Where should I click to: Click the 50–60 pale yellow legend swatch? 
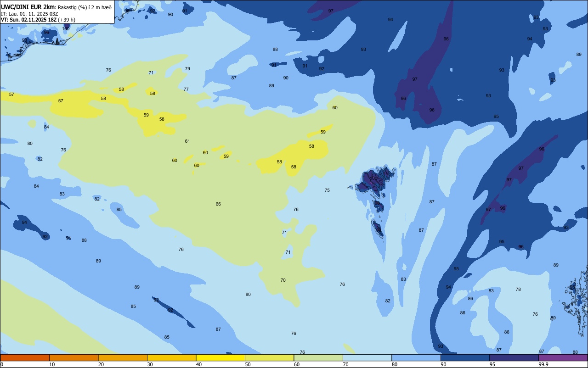[x=269, y=357]
